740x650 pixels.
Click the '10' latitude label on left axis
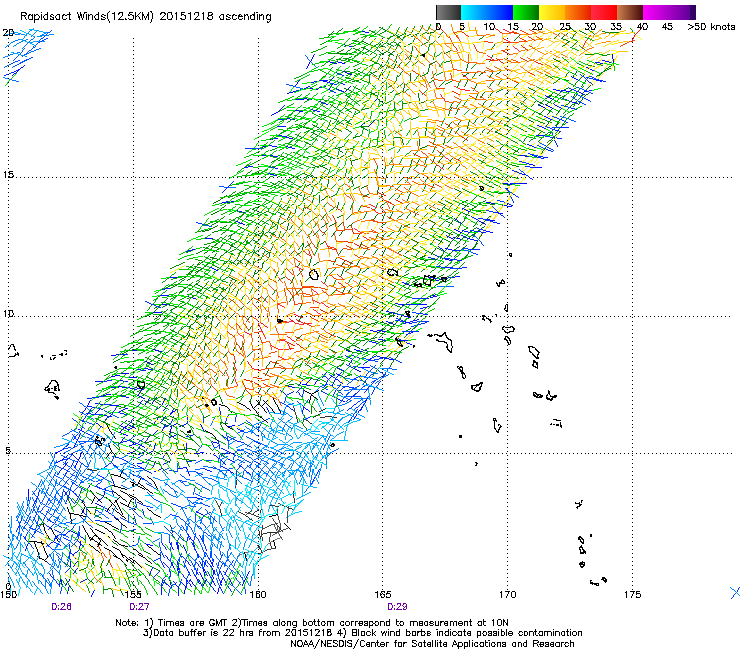tap(8, 314)
